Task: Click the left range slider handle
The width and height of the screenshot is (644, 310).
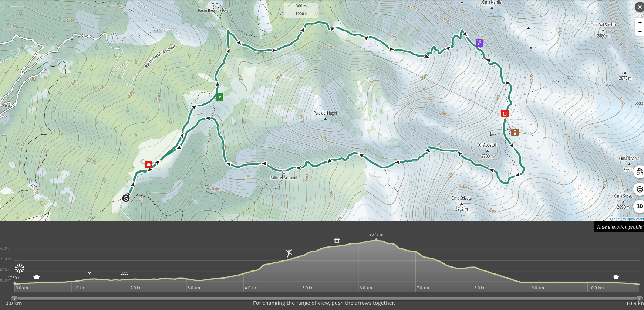Action: (x=14, y=298)
